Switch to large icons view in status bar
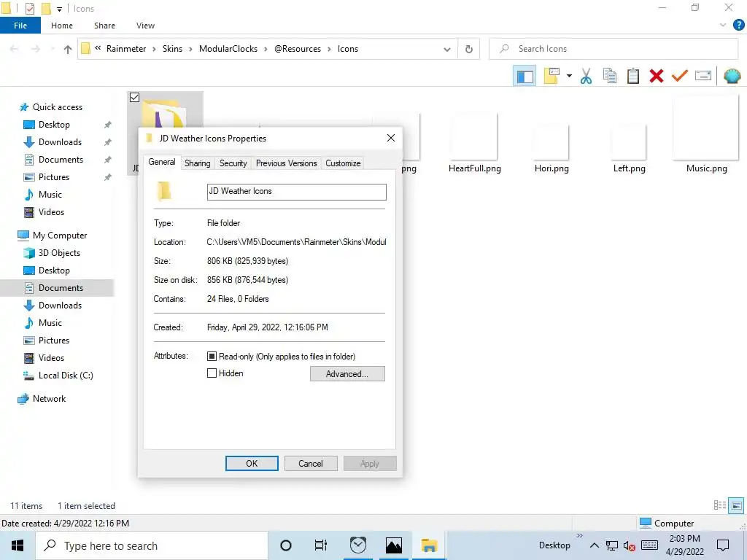The height and width of the screenshot is (560, 747). 736,505
